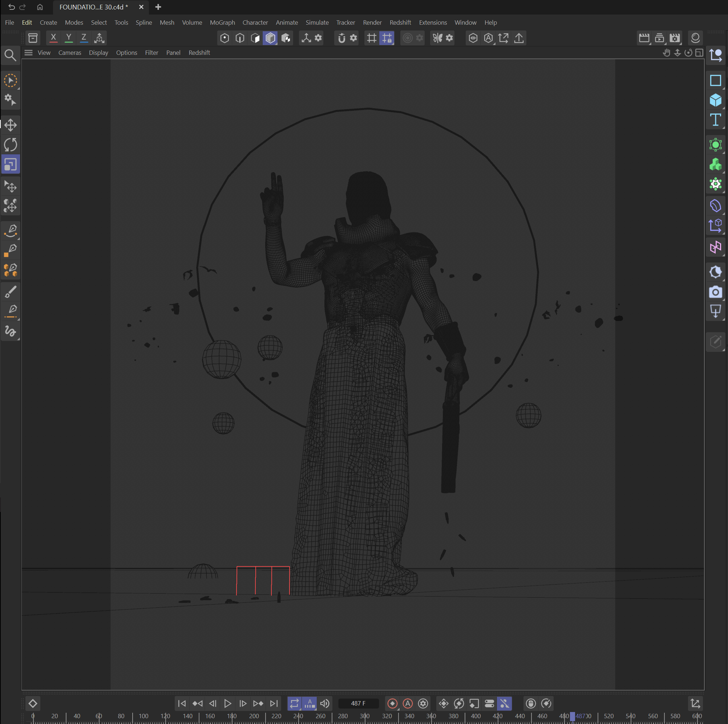This screenshot has width=728, height=724.
Task: Toggle timeline loop playback
Action: coord(294,703)
